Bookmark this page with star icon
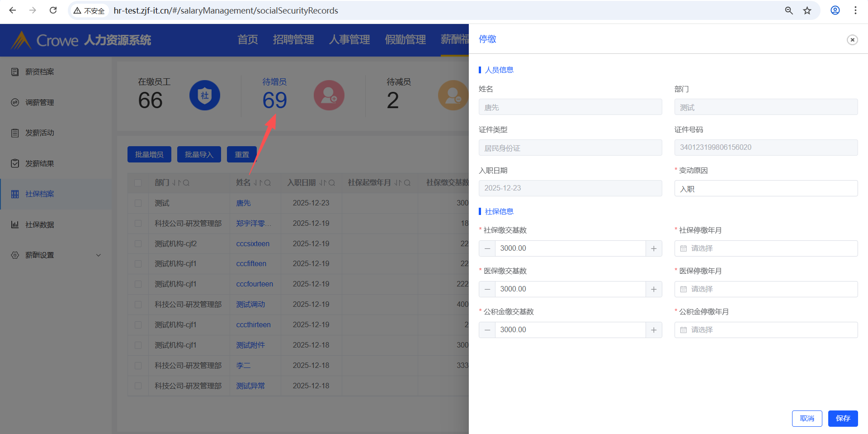868x434 pixels. pyautogui.click(x=807, y=10)
